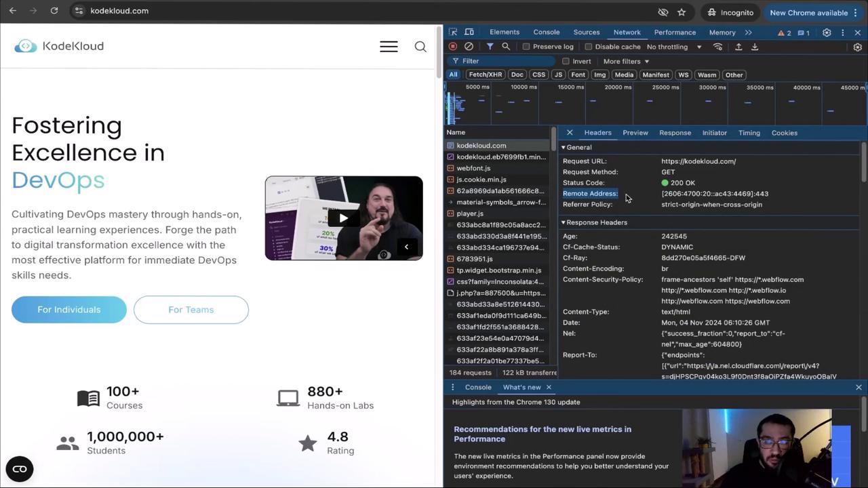The width and height of the screenshot is (868, 488).
Task: Enable the Disable cache checkbox
Action: tap(589, 47)
